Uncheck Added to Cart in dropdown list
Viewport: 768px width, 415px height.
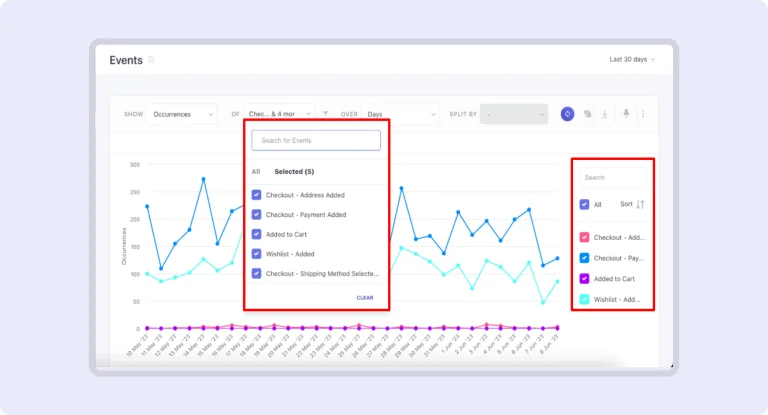click(257, 234)
